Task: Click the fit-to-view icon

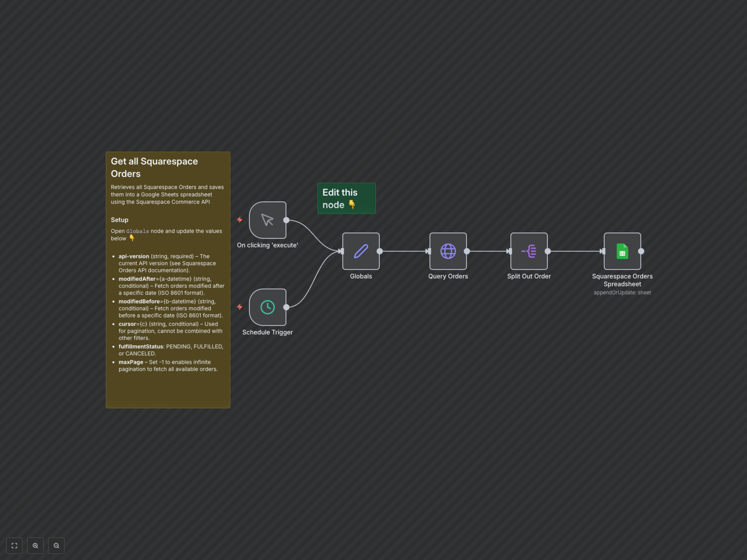Action: click(14, 545)
